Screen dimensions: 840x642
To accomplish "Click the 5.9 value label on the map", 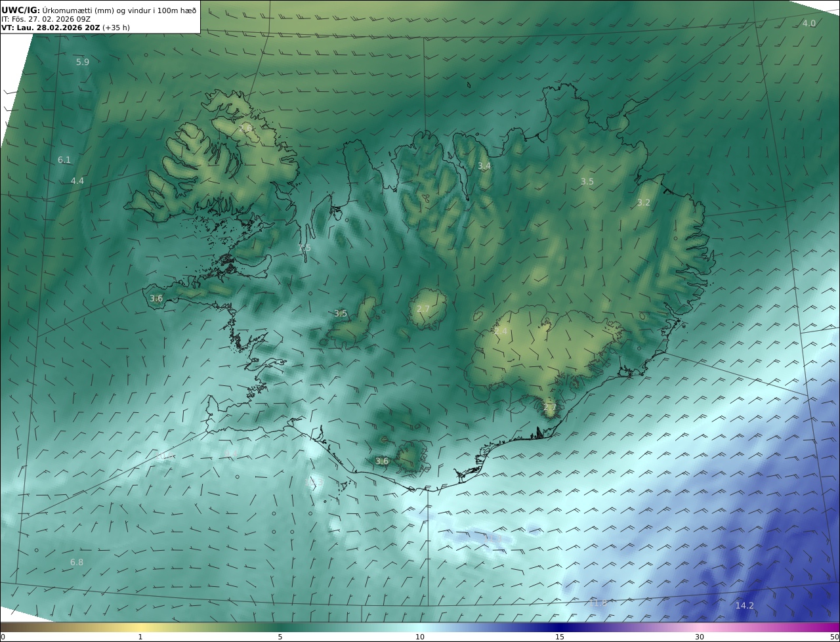I will (x=83, y=62).
